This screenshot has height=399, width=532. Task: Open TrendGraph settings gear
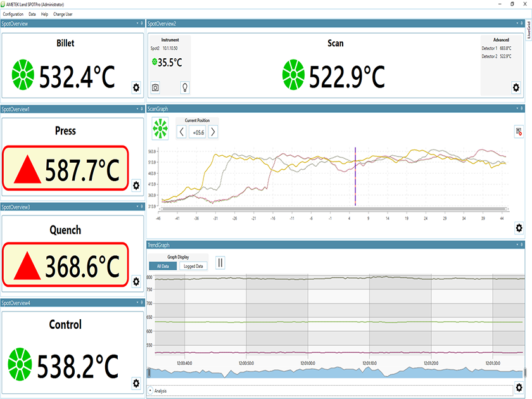point(519,387)
